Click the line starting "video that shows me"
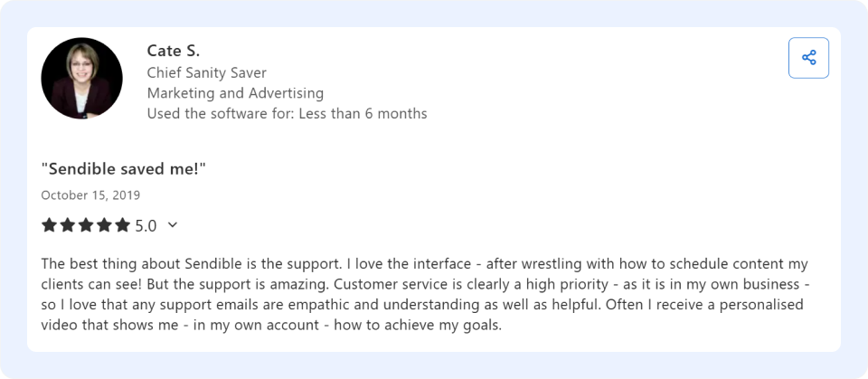Viewport: 868px width, 379px height. tap(271, 326)
